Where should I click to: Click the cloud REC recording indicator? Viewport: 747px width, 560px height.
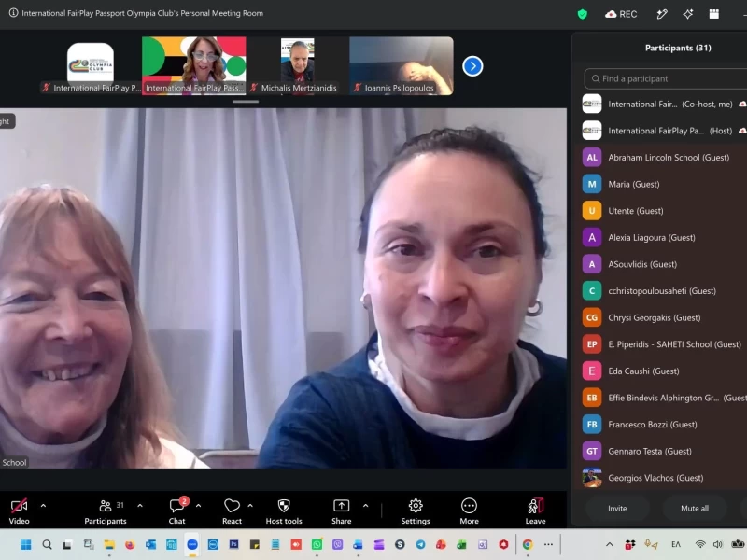click(621, 14)
